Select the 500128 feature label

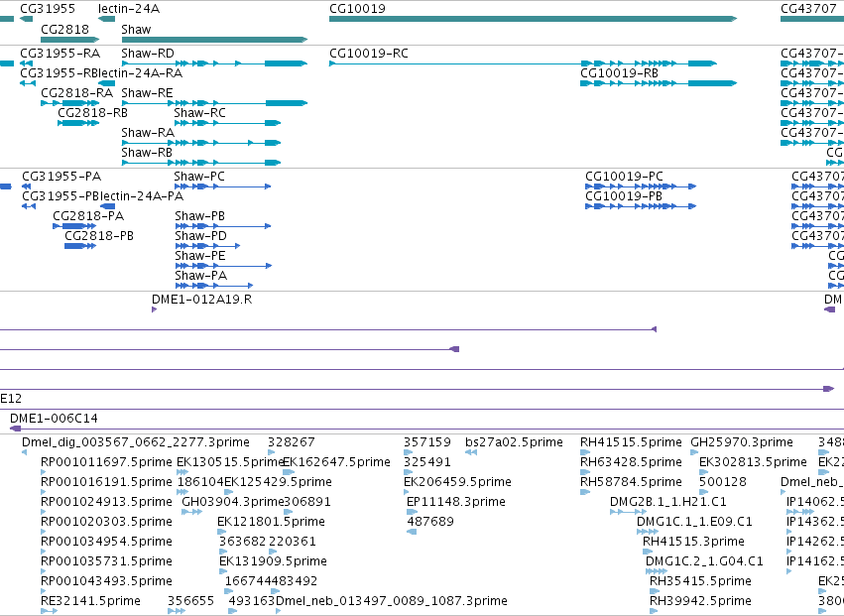[723, 482]
